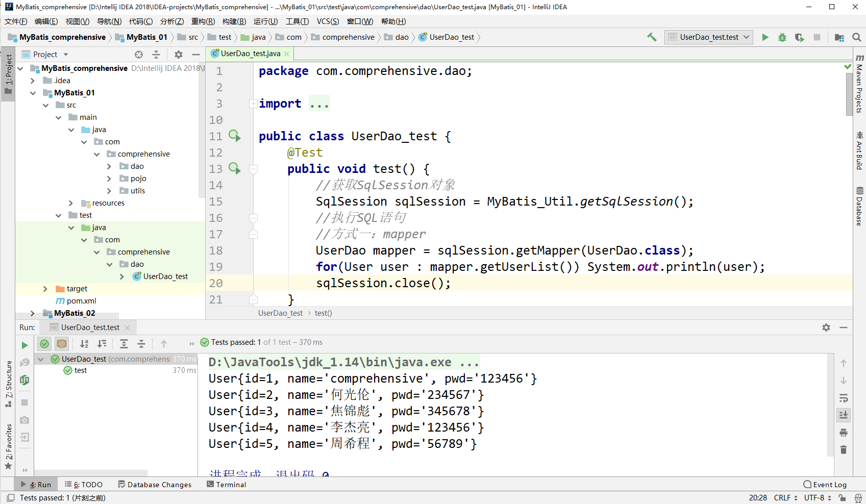Open the VCS(S) menu
Image resolution: width=866 pixels, height=504 pixels.
(x=328, y=21)
